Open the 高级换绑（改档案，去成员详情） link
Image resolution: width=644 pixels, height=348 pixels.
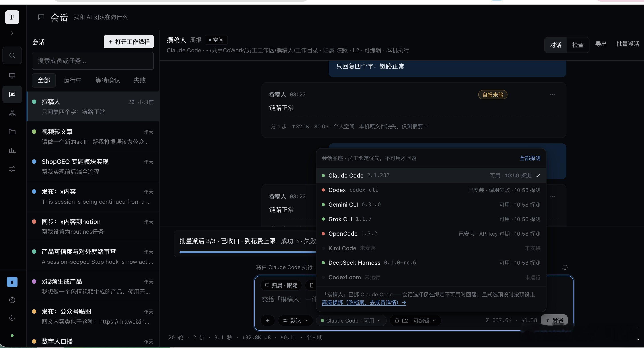(364, 303)
